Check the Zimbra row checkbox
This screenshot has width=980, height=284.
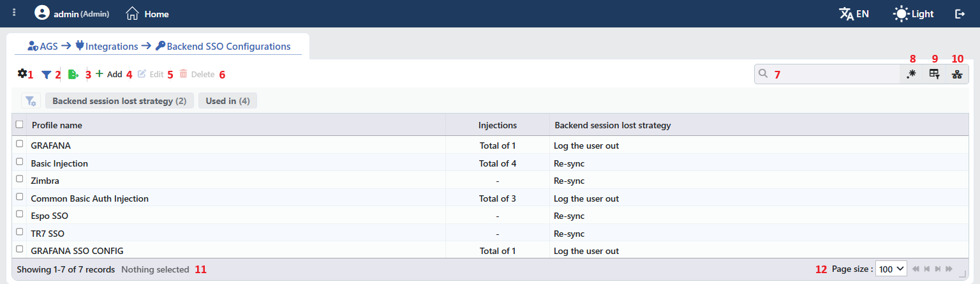pos(20,179)
